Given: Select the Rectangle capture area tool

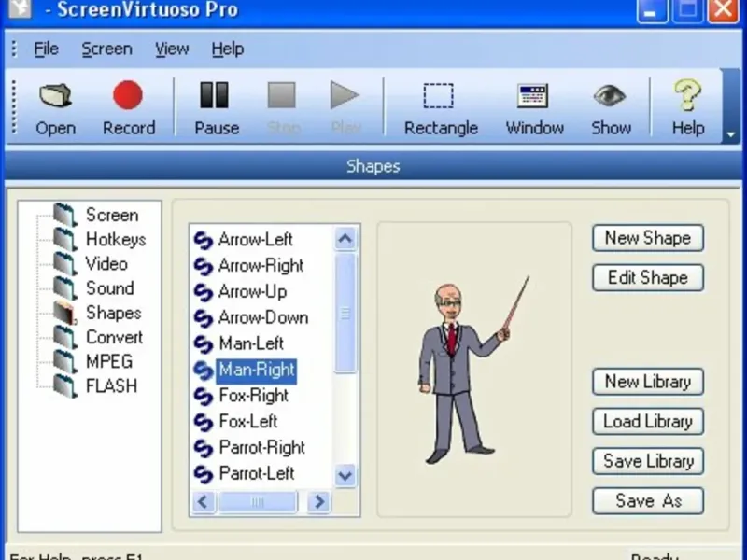Looking at the screenshot, I should pos(438,96).
